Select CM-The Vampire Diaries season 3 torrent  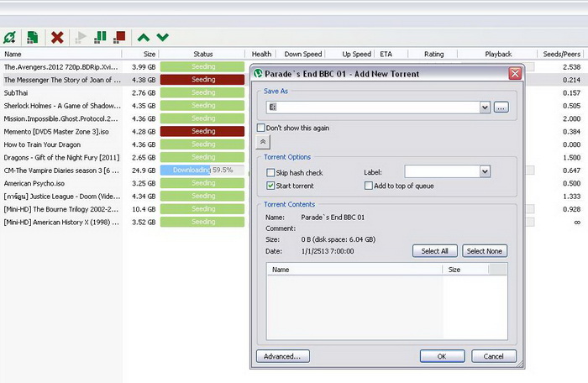click(x=61, y=170)
